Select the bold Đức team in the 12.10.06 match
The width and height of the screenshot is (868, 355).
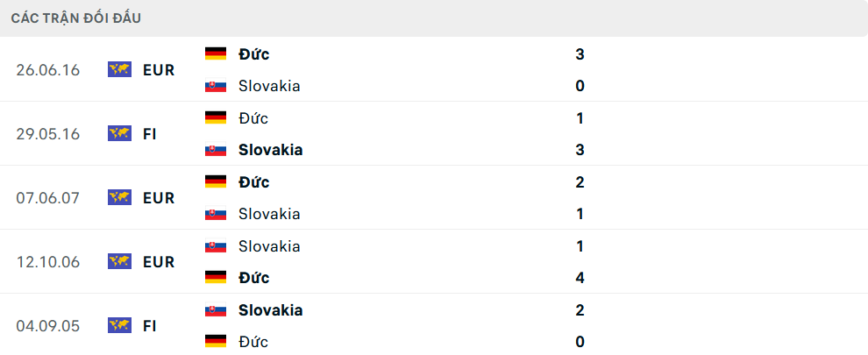[253, 278]
